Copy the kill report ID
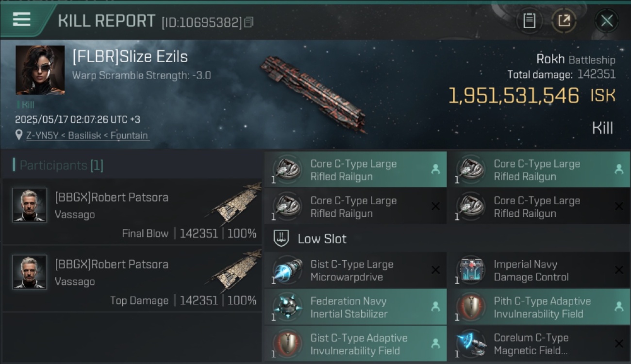The image size is (631, 364). point(249,22)
